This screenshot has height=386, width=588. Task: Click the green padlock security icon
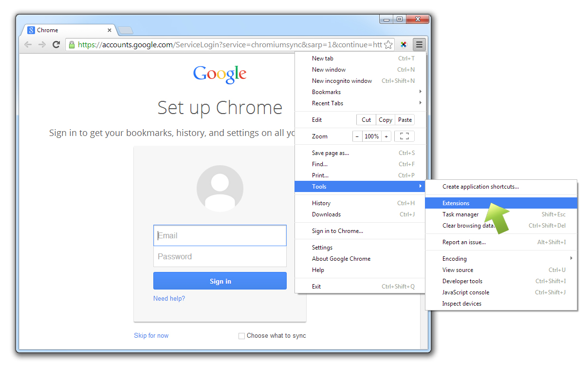tap(72, 44)
